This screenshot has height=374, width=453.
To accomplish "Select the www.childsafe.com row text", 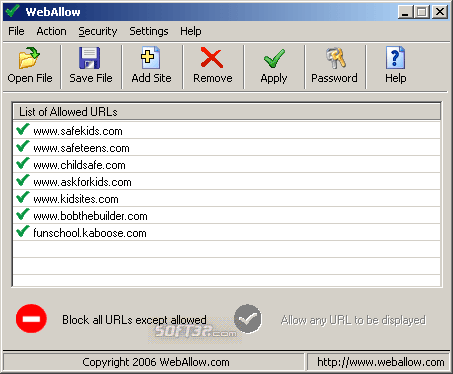I will click(79, 165).
